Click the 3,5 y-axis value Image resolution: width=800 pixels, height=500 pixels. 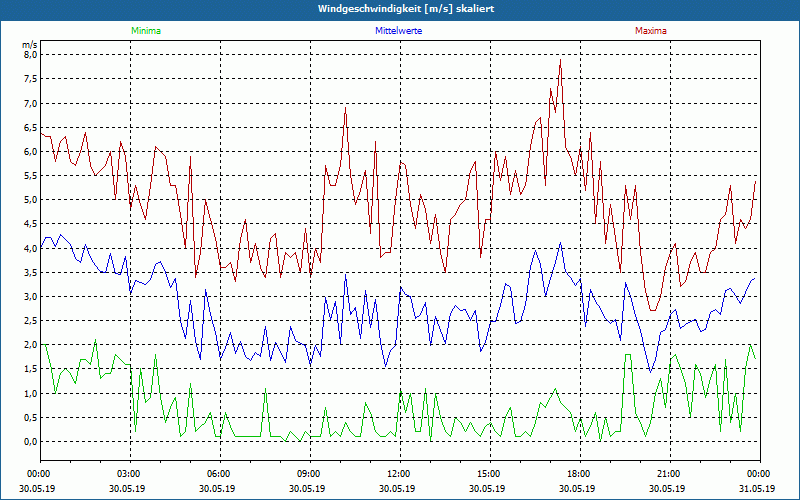tap(31, 272)
